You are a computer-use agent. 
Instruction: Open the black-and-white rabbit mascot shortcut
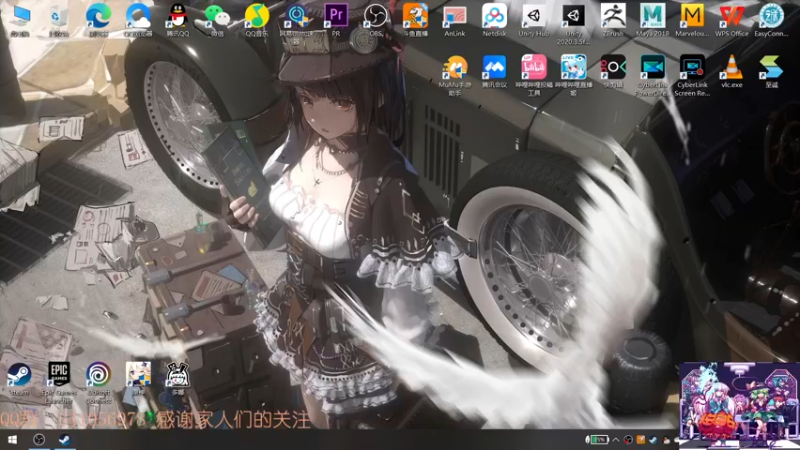coord(178,379)
